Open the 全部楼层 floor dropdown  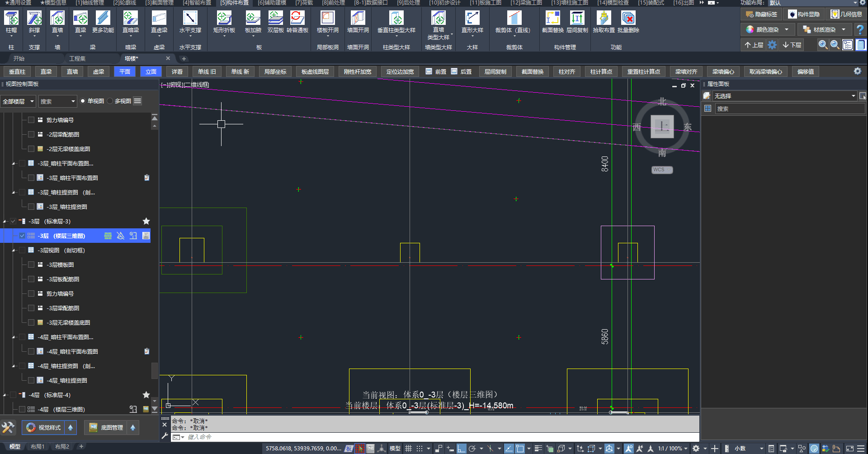18,101
